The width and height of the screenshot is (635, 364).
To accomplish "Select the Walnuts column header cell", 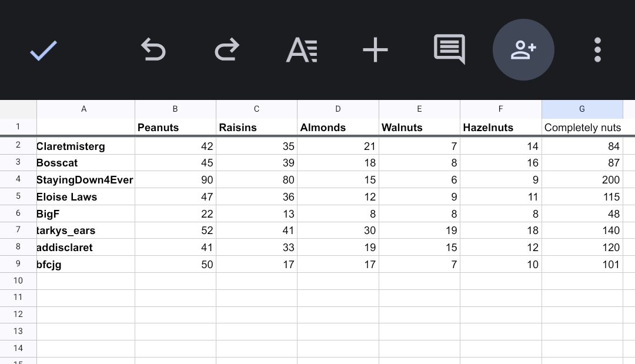I will tap(419, 128).
